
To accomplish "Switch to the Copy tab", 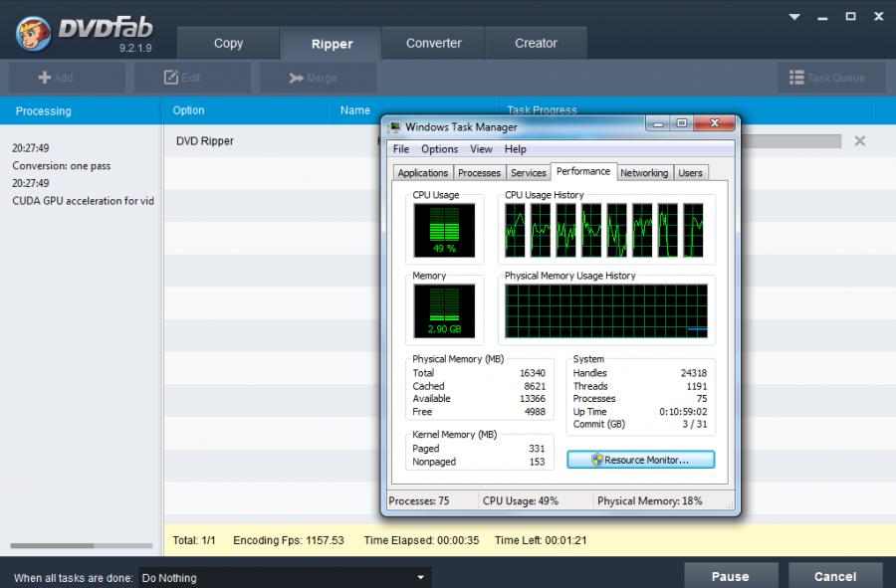I will (228, 44).
